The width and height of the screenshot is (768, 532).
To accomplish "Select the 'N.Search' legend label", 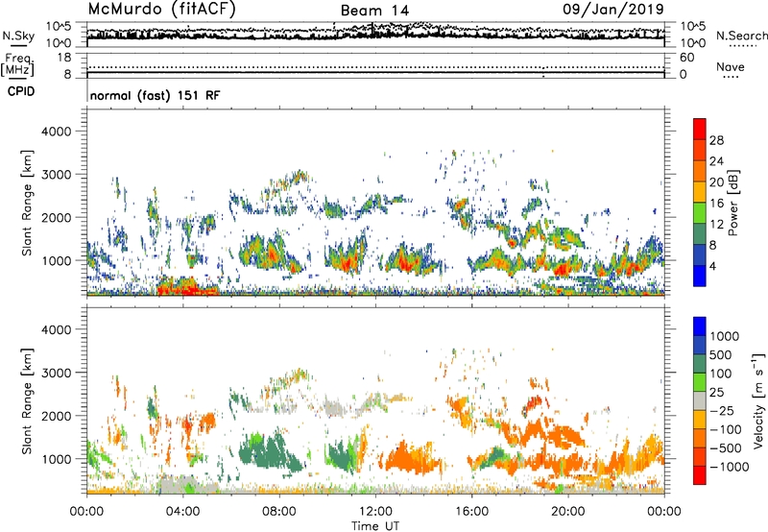I will 742,36.
